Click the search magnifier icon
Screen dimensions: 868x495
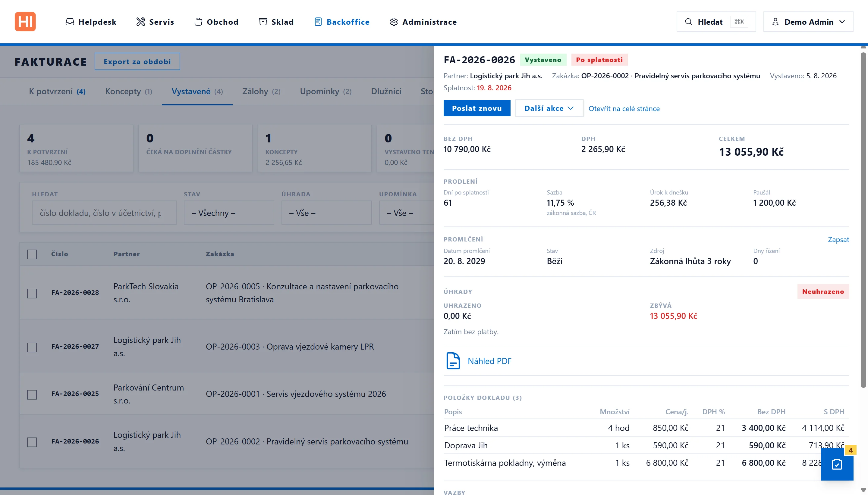[x=688, y=22]
